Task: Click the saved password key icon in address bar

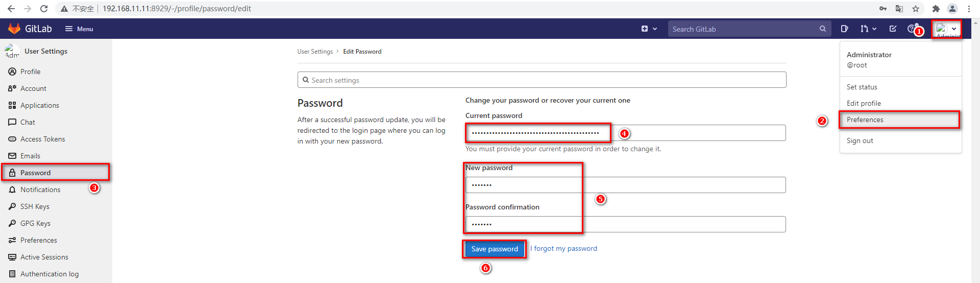Action: pos(883,9)
